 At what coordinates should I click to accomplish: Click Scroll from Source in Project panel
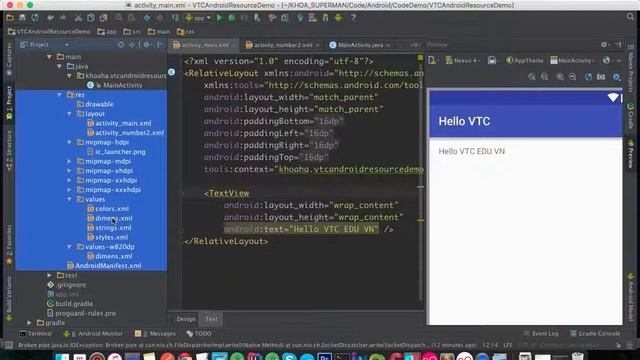pyautogui.click(x=121, y=44)
